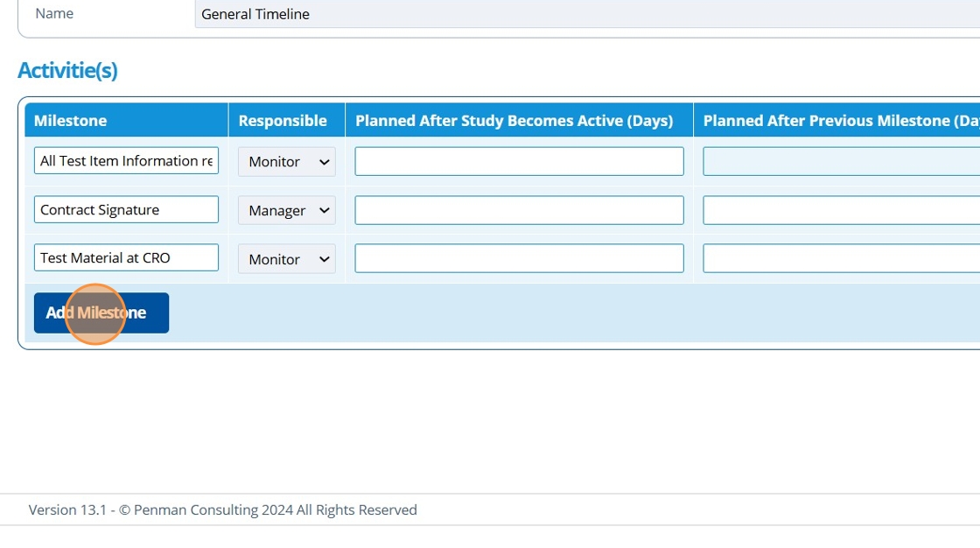Click Planned After Study Active field, Test Material row

coord(519,258)
